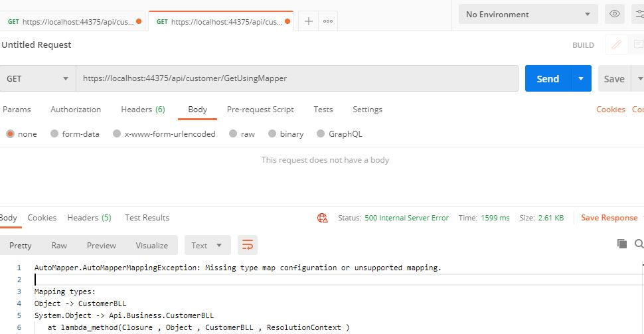Open the request Body tab
The image size is (644, 334).
pyautogui.click(x=198, y=110)
